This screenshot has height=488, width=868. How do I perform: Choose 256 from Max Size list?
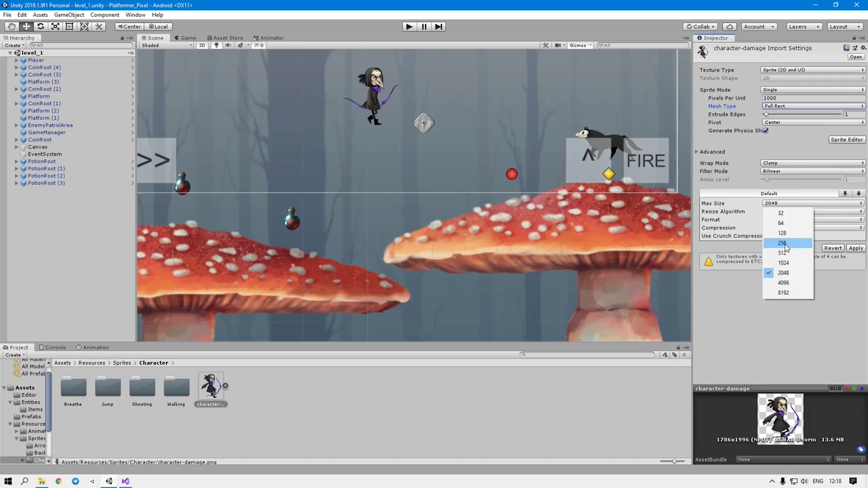783,243
